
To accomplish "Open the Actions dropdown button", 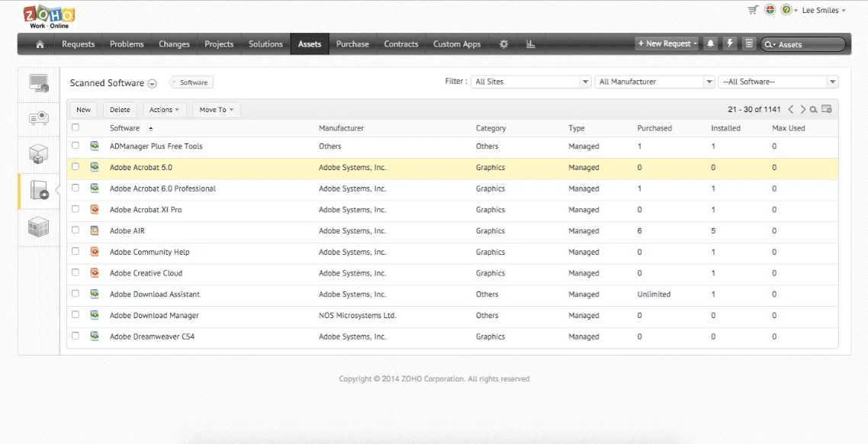I will [x=164, y=110].
